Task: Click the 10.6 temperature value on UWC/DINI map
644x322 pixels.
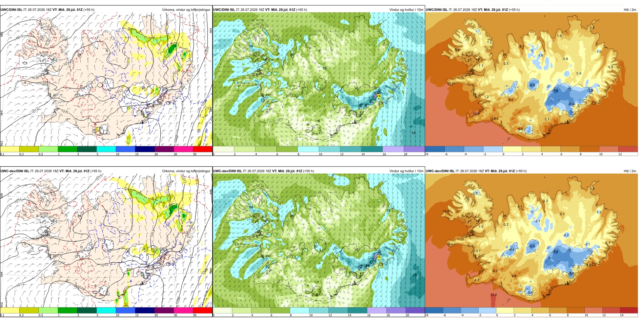Action: coord(477,114)
